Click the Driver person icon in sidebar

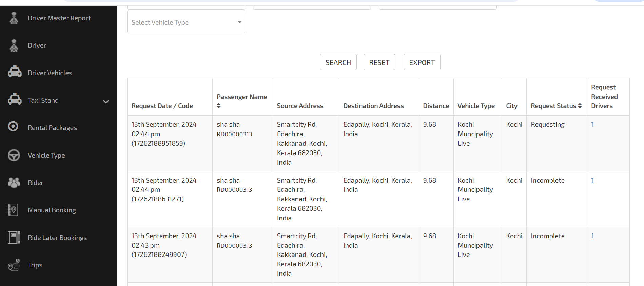coord(14,46)
